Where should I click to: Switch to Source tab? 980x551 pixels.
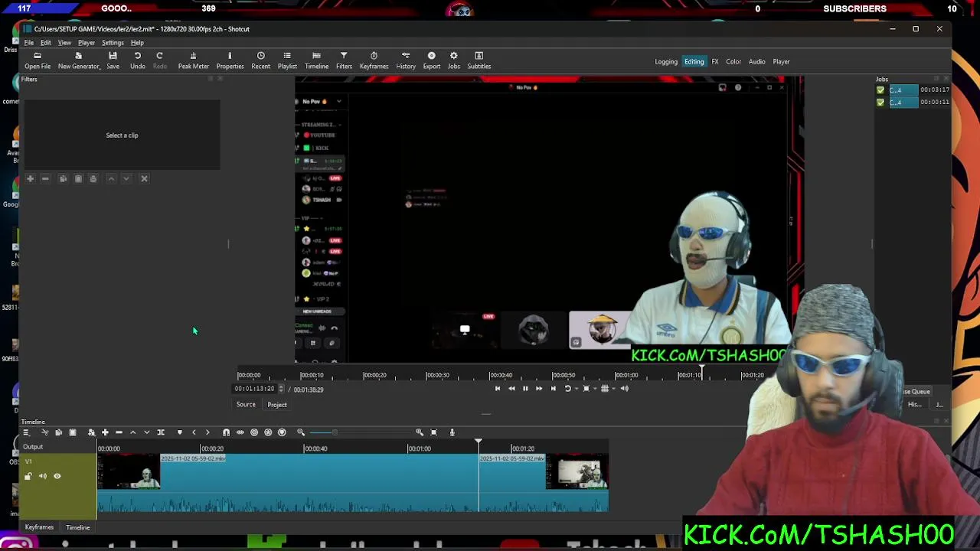tap(246, 405)
